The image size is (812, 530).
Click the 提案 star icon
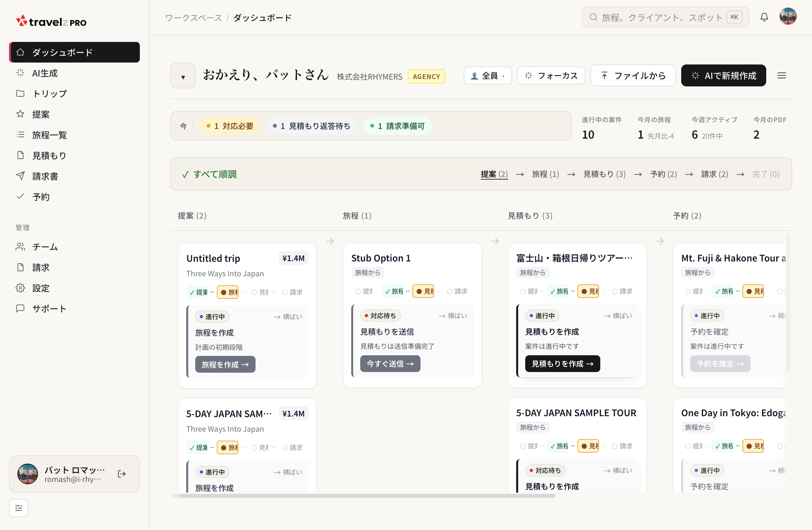[x=21, y=114]
